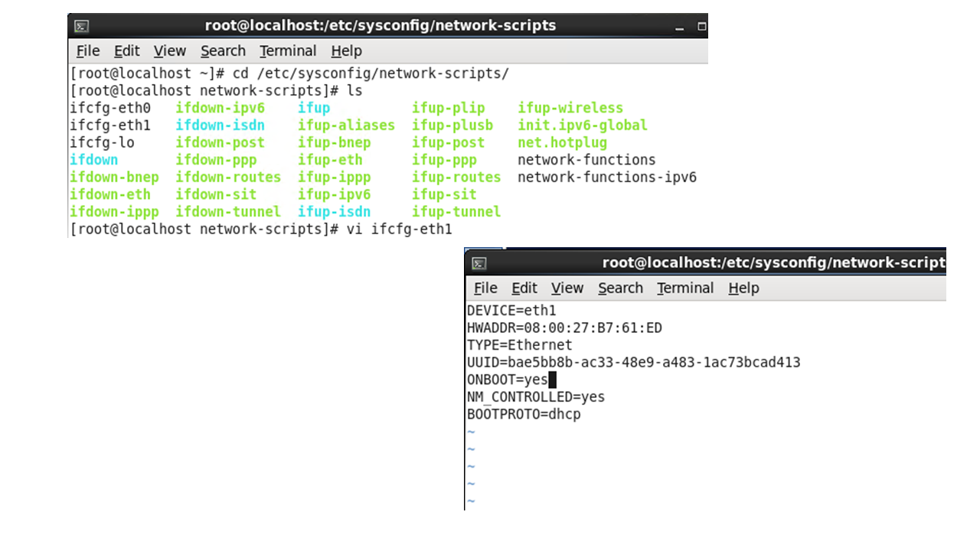
Task: Click the ifcfg-eth1 file name in the ls output
Action: pos(110,126)
